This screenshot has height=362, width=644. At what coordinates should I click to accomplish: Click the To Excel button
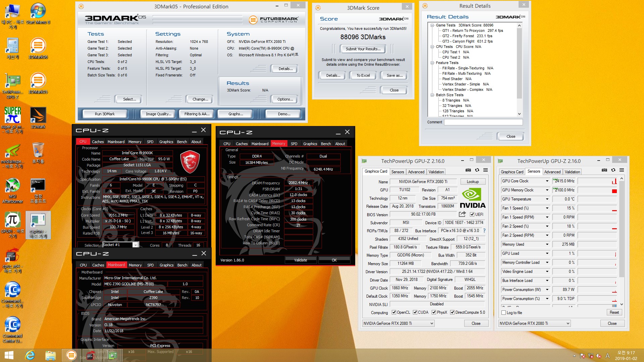click(363, 75)
